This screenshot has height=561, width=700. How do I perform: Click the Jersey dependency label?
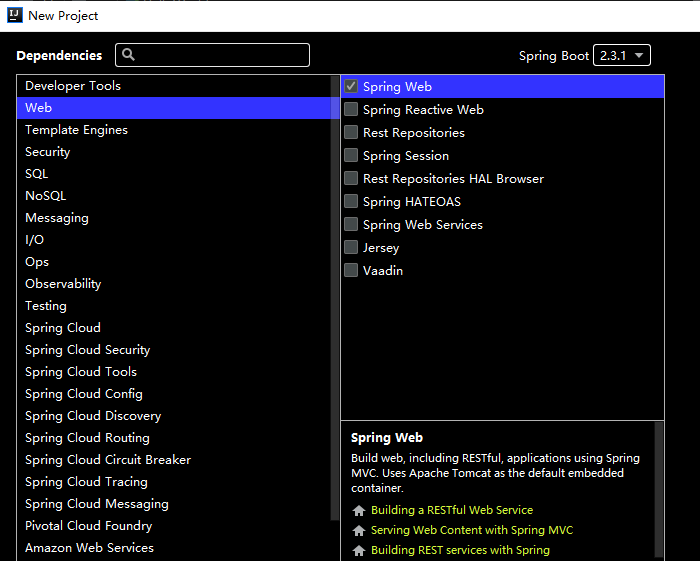(381, 248)
